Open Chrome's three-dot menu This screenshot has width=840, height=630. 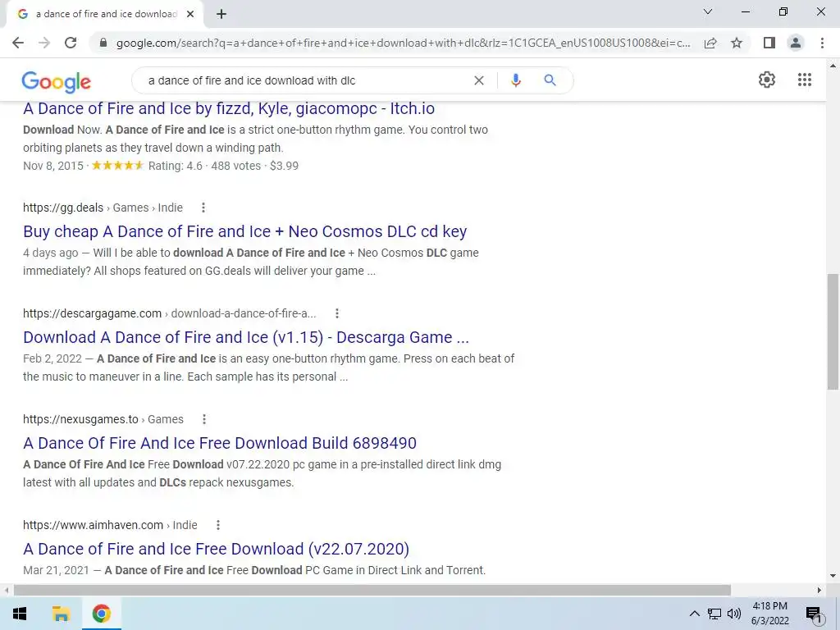click(x=822, y=43)
